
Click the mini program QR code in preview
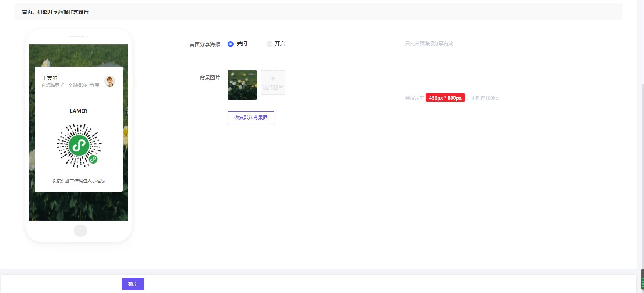(79, 146)
